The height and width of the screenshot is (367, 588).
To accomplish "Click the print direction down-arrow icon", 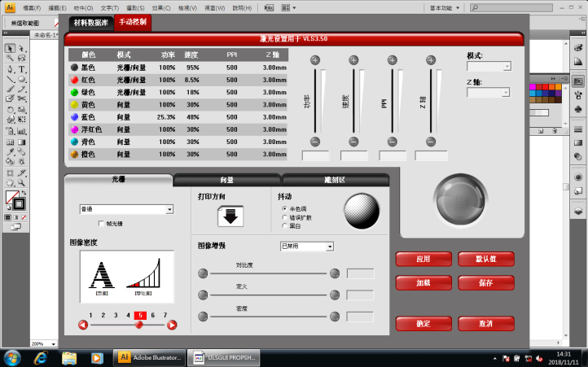I will pyautogui.click(x=230, y=216).
